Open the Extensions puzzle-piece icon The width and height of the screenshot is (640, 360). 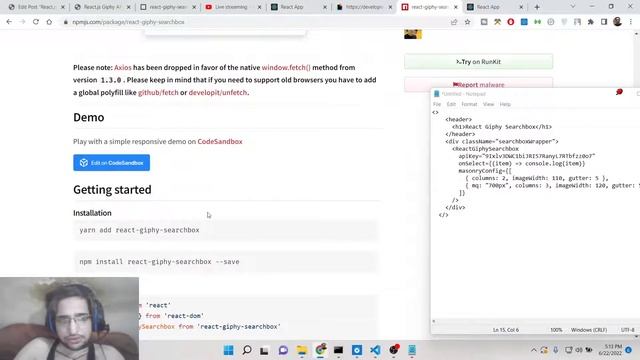(x=591, y=22)
